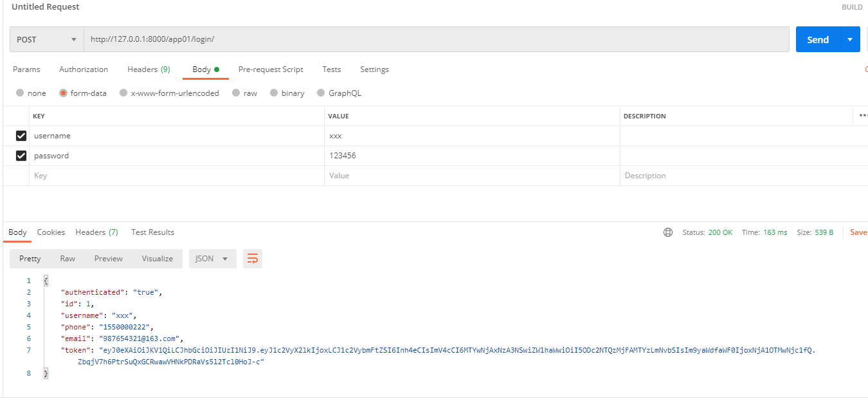This screenshot has width=868, height=399.
Task: Open the three-dot column options menu
Action: coord(862,116)
